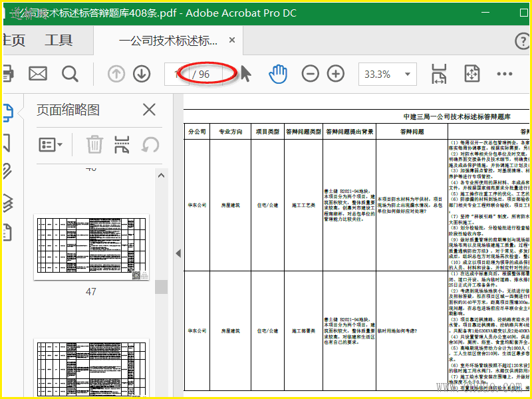Click the 项目类型 column header
The width and height of the screenshot is (532, 399).
[x=268, y=132]
